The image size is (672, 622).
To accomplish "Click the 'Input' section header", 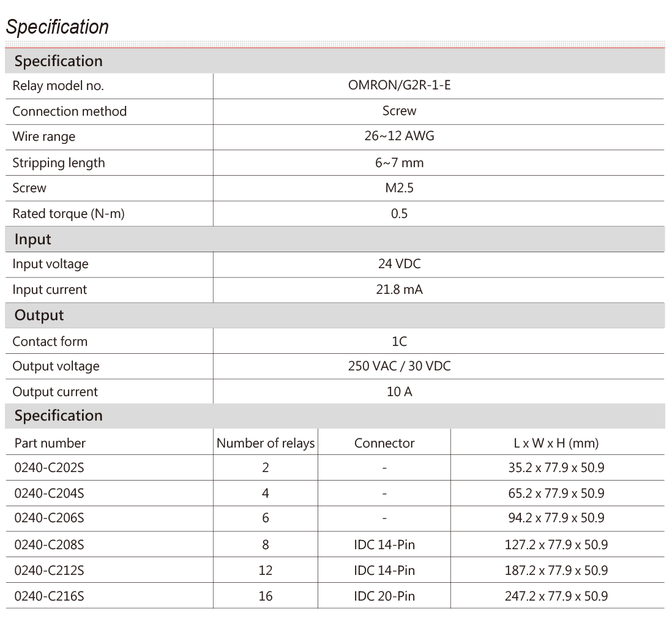I will point(32,239).
